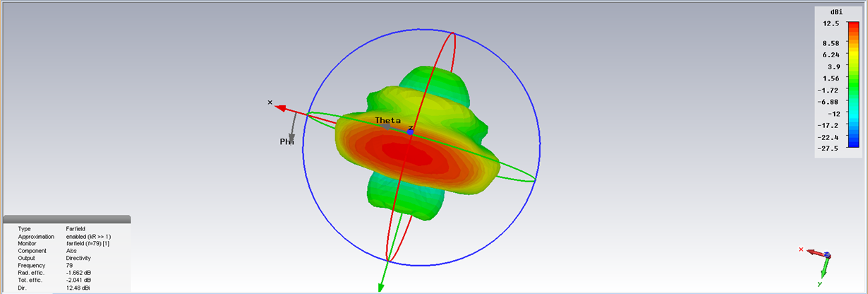Click the green y-axis arrowhead at bottom
The image size is (868, 294).
380,286
